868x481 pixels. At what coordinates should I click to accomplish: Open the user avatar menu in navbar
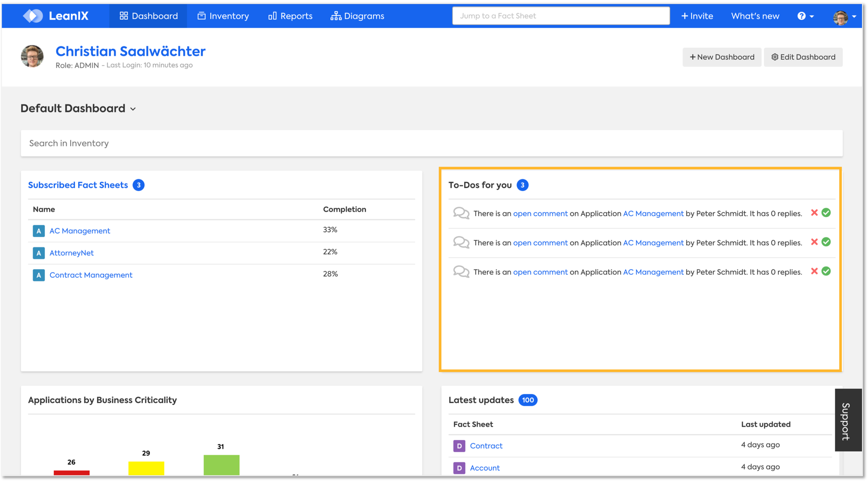(843, 16)
